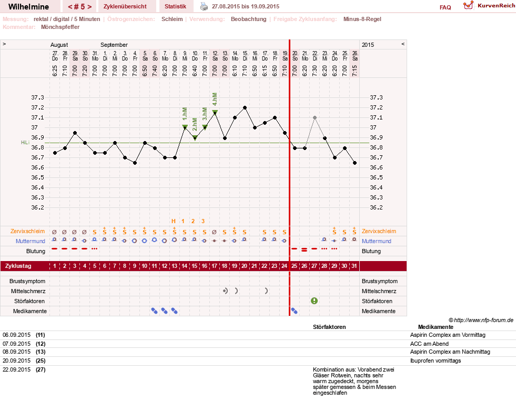
Task: Click the Zervixschleim Ø symbol on cycle day 17
Action: point(215,232)
